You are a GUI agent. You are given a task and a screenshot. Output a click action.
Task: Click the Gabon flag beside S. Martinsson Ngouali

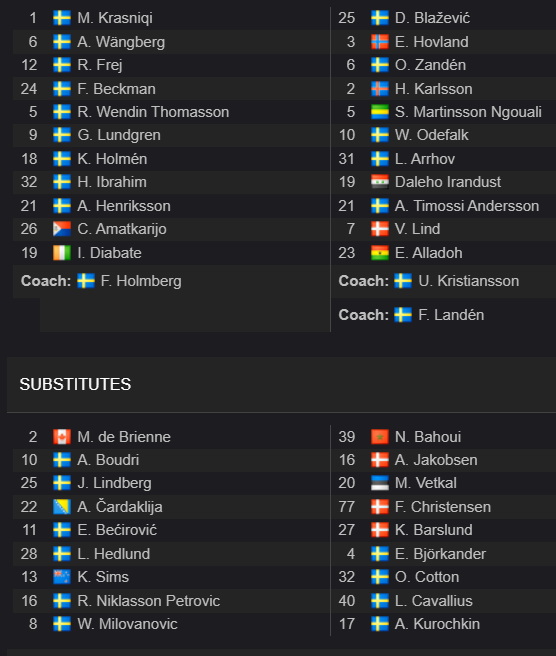(379, 112)
